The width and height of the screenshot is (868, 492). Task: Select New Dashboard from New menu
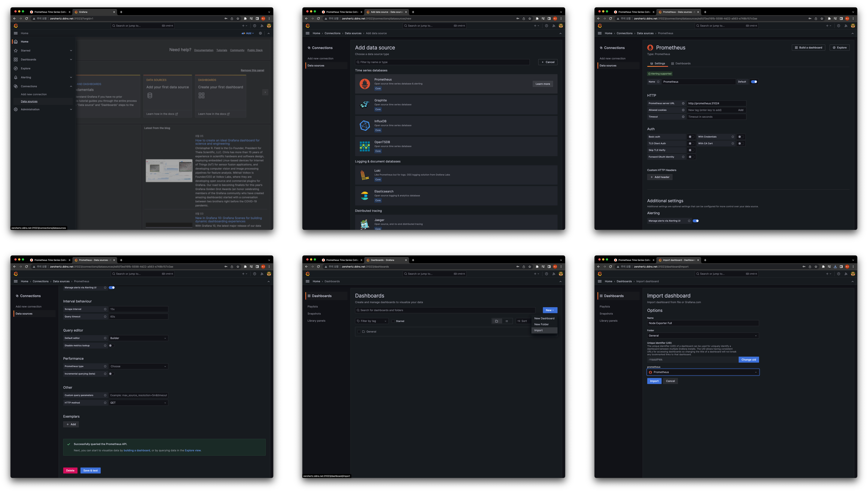tap(544, 318)
